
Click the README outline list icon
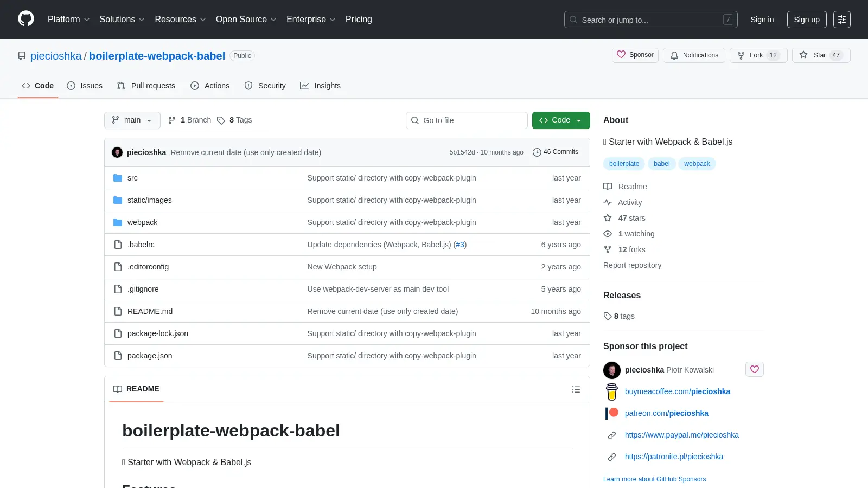pos(576,389)
